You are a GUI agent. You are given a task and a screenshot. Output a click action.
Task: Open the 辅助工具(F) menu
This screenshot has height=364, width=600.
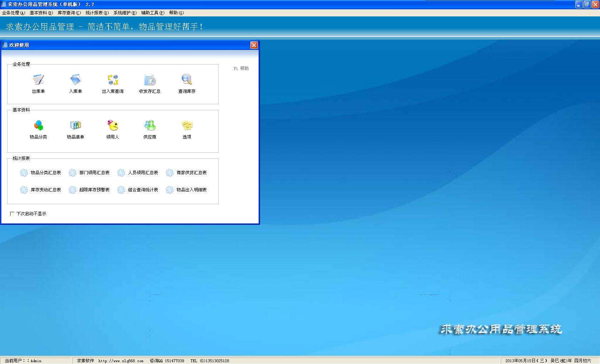[152, 13]
